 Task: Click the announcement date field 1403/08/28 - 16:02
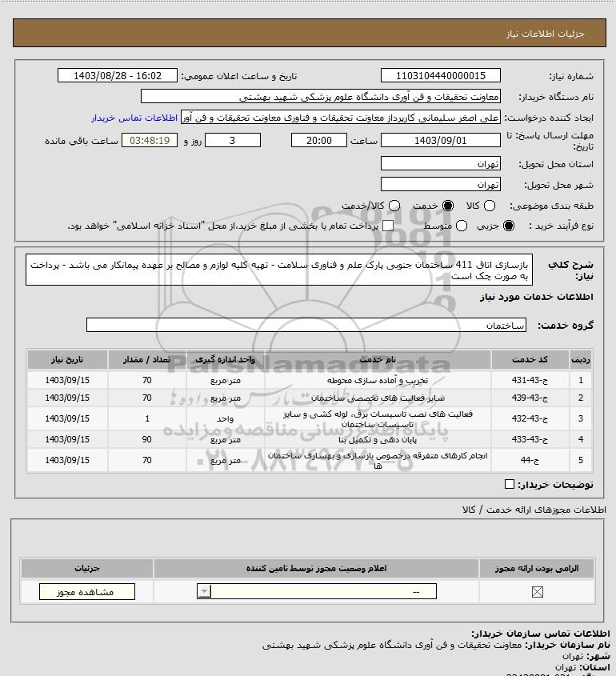118,75
